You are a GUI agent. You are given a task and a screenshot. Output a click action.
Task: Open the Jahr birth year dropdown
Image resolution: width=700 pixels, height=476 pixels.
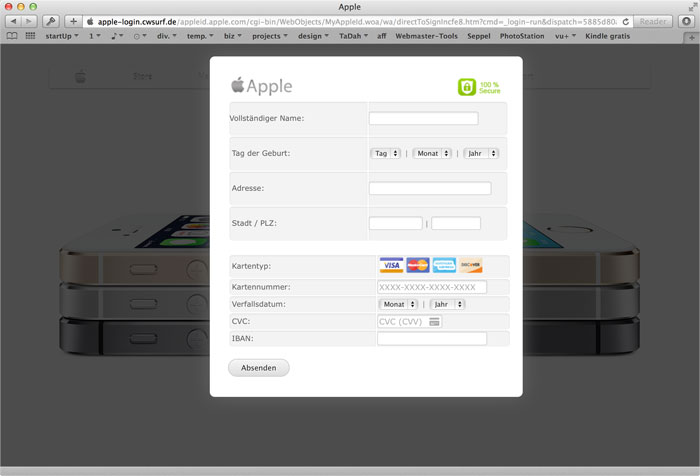481,153
